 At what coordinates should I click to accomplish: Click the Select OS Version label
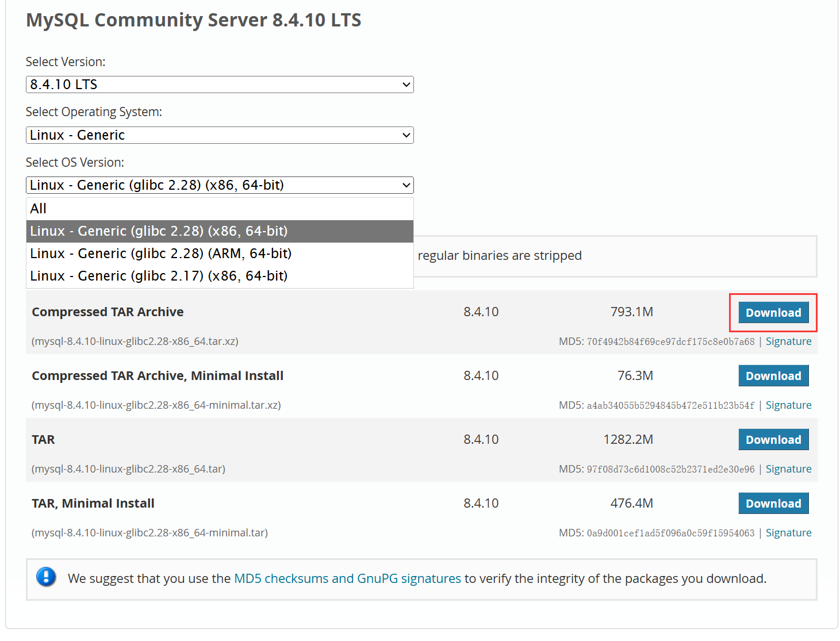[75, 162]
